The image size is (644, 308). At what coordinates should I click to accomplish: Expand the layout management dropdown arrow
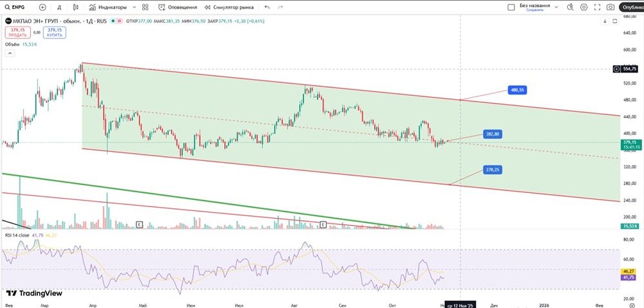point(556,7)
